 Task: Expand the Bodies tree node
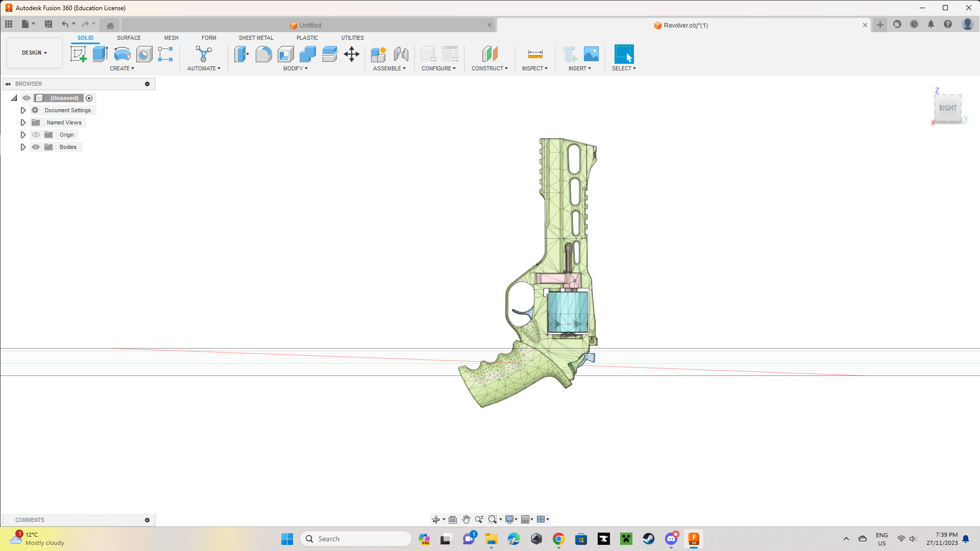tap(23, 147)
